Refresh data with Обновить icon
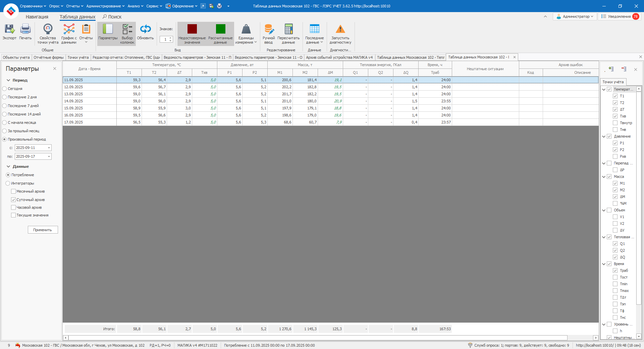The height and width of the screenshot is (349, 644). point(145,30)
